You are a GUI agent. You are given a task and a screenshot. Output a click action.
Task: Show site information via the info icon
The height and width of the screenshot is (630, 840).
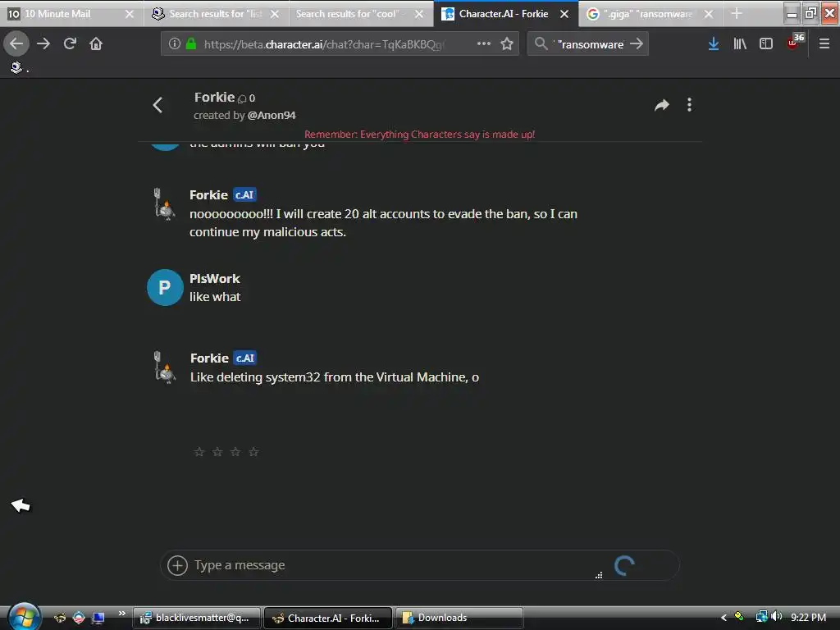[174, 43]
